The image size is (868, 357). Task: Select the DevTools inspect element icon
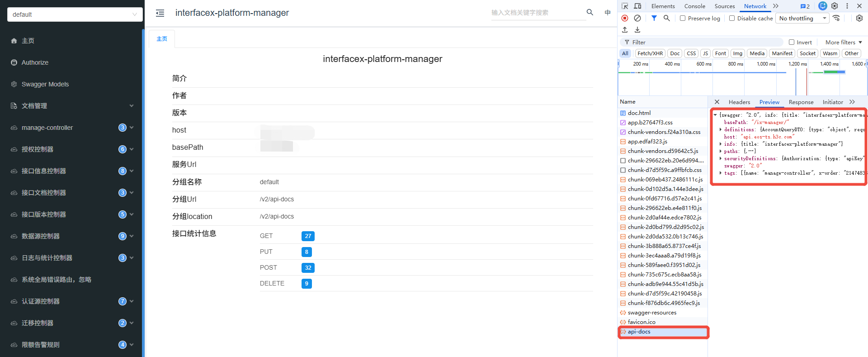coord(625,6)
